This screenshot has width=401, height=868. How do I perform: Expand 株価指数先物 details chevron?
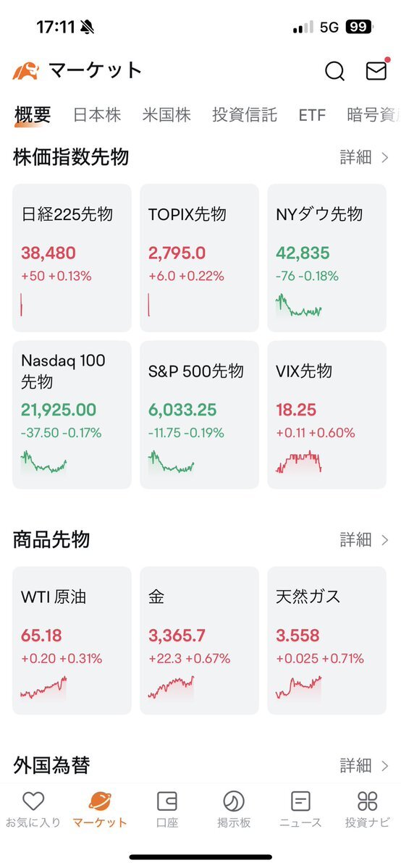tap(385, 158)
